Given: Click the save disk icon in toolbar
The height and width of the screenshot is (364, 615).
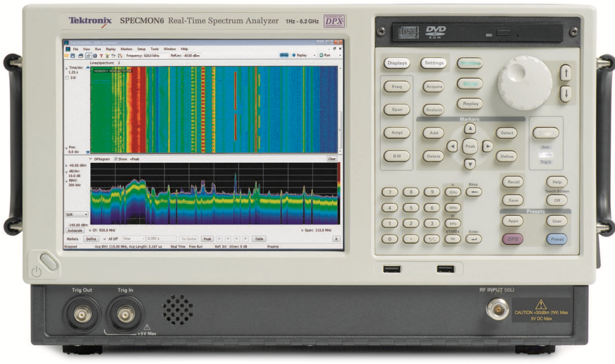Looking at the screenshot, I should 73,55.
